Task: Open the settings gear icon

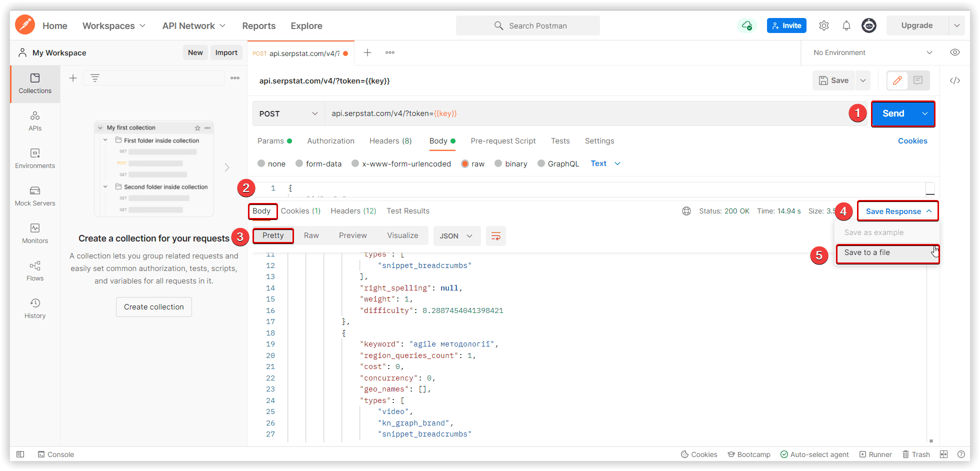Action: pos(824,25)
